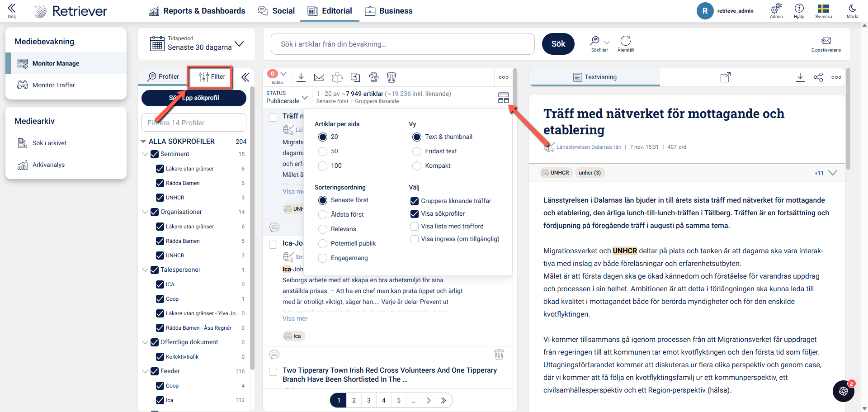Uncheck Gruppera liknande träffar
The height and width of the screenshot is (412, 868).
pos(415,201)
